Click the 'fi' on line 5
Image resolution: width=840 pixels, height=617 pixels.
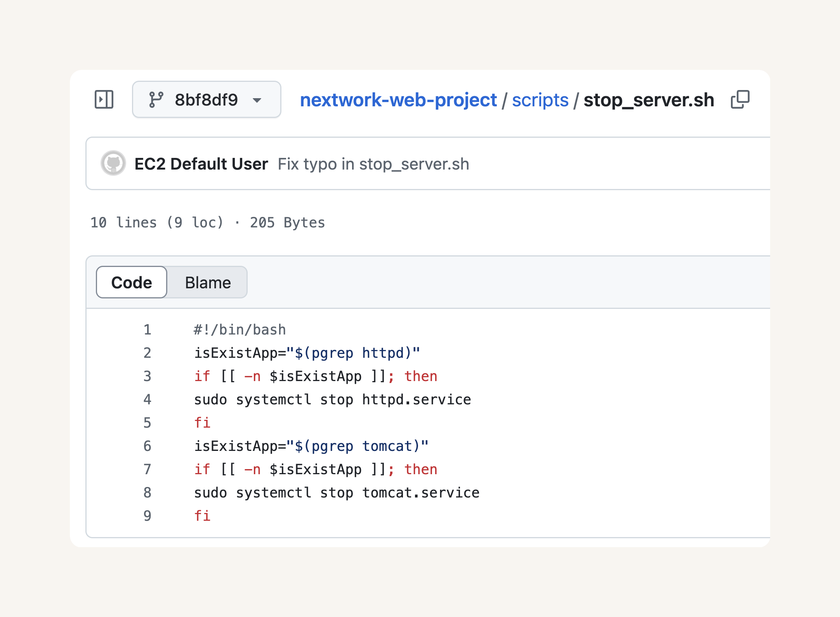[202, 423]
